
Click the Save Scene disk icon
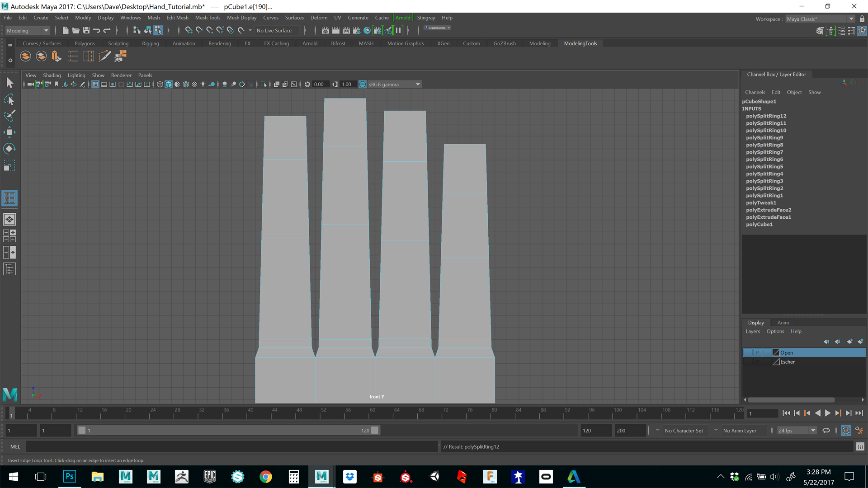tap(86, 30)
